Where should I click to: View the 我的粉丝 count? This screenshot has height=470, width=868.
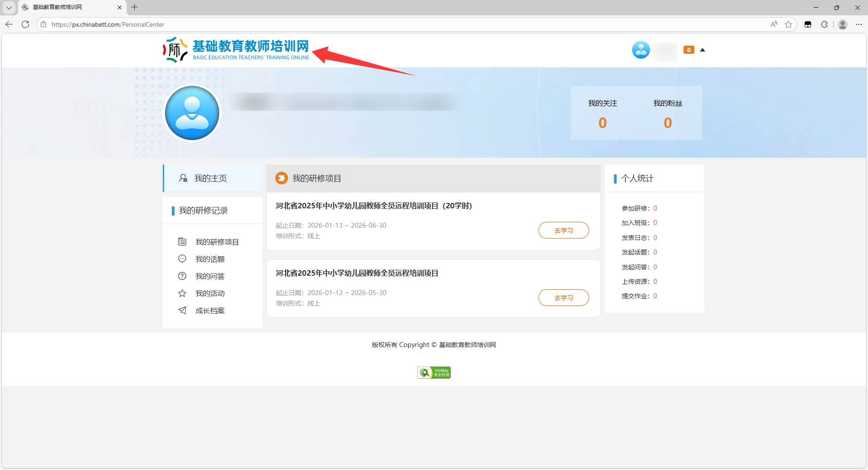pos(667,123)
